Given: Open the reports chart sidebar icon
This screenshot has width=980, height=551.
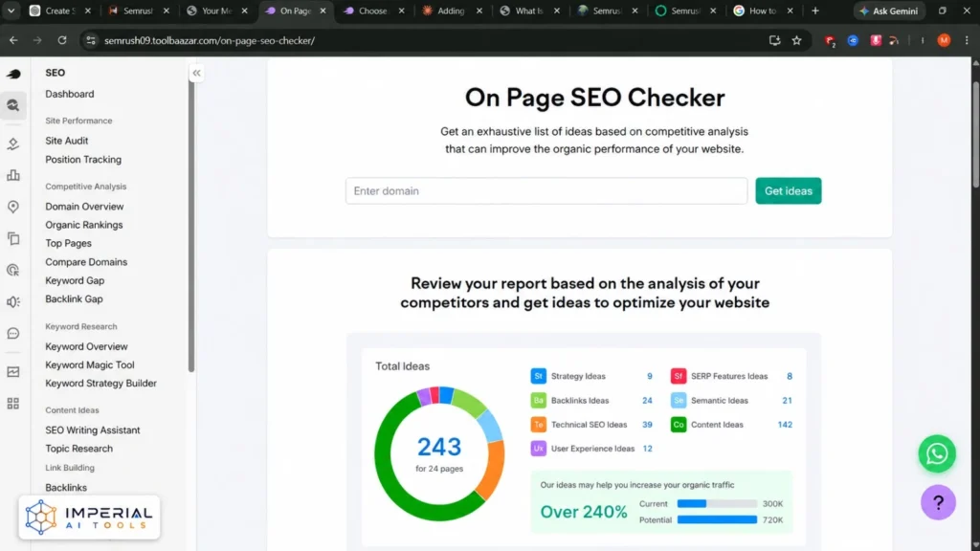Looking at the screenshot, I should (x=13, y=372).
